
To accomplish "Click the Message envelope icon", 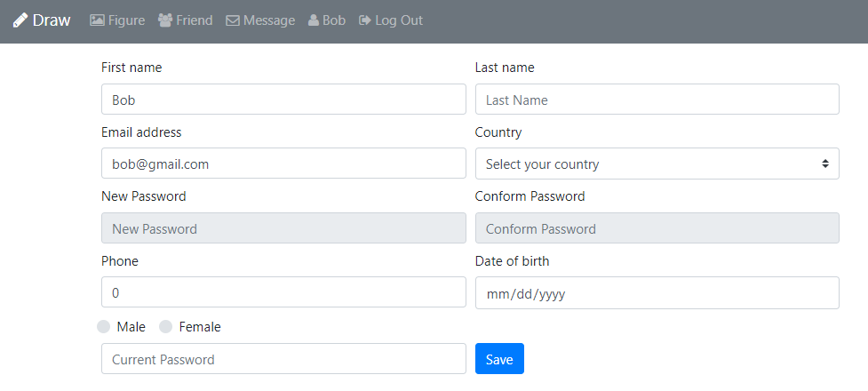I will pyautogui.click(x=233, y=20).
